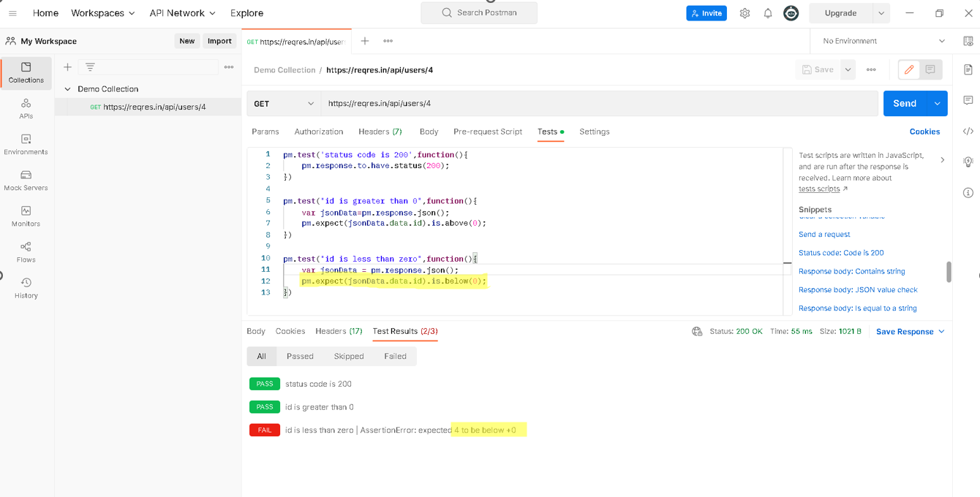
Task: Open the documentation icon in right sidebar
Action: coord(968,70)
